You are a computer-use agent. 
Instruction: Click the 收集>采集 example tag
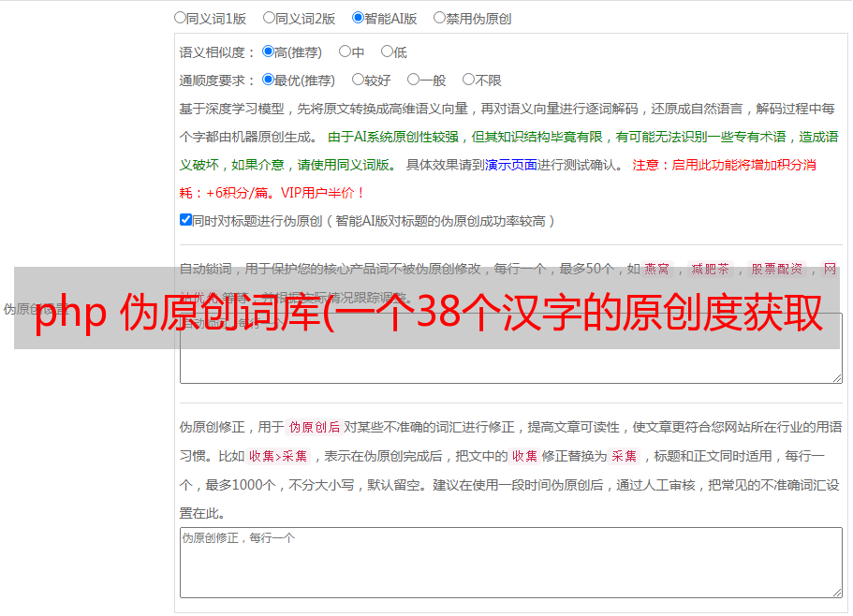278,456
